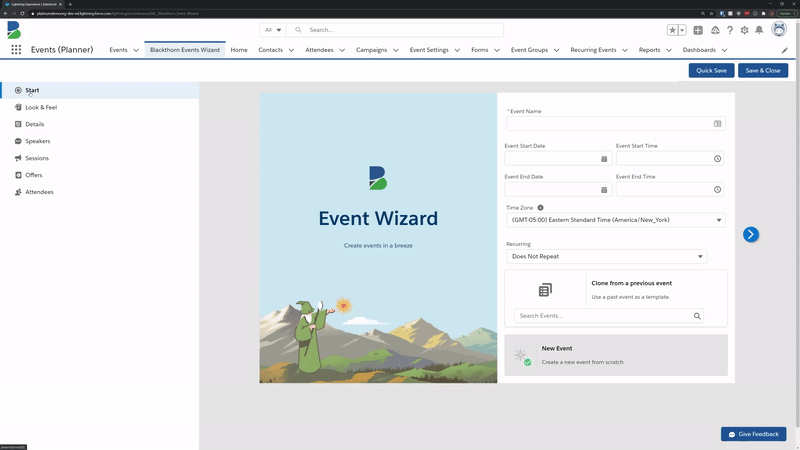The width and height of the screenshot is (800, 450).
Task: Open the Event End Time clock picker
Action: point(717,190)
